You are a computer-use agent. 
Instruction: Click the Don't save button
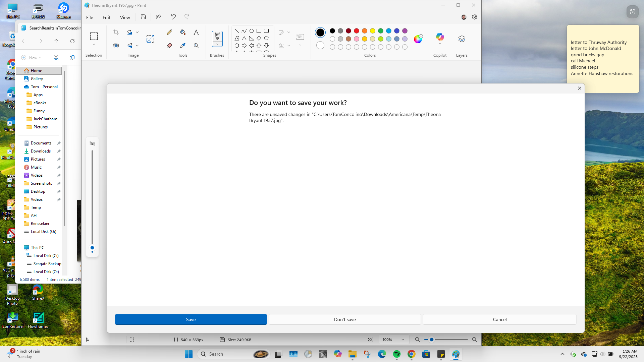click(x=344, y=319)
